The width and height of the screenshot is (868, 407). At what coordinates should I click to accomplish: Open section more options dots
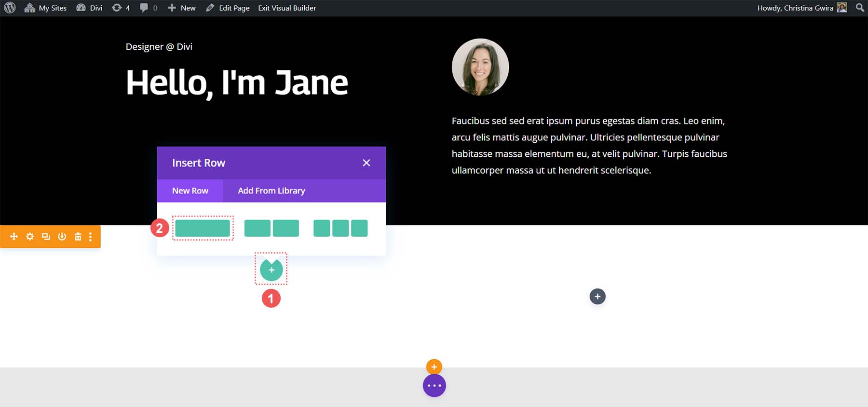pyautogui.click(x=90, y=237)
